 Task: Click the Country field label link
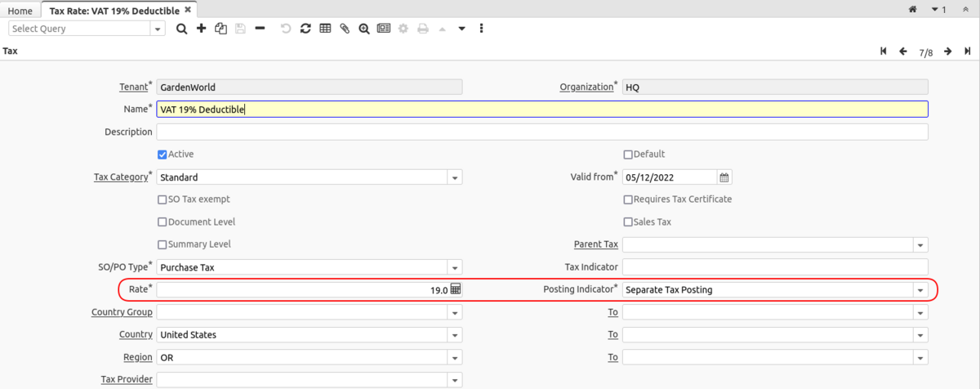136,334
